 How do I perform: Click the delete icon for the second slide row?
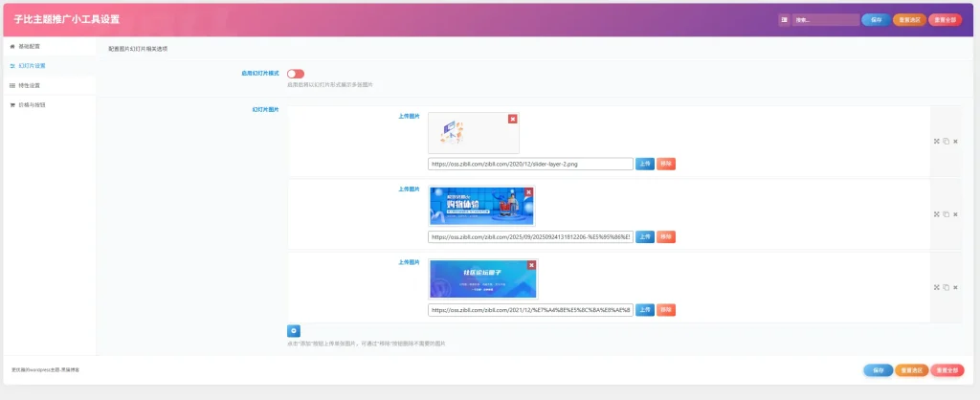coord(955,214)
